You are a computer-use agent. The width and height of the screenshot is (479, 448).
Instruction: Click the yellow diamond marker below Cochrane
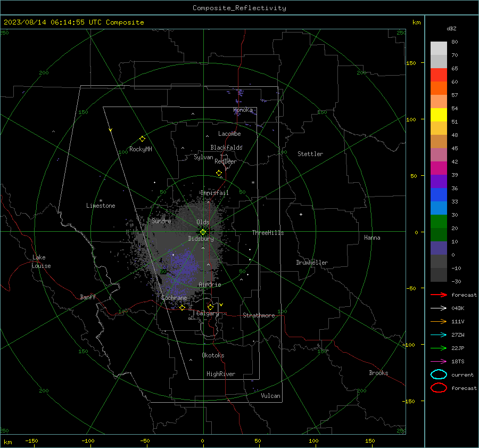[183, 307]
